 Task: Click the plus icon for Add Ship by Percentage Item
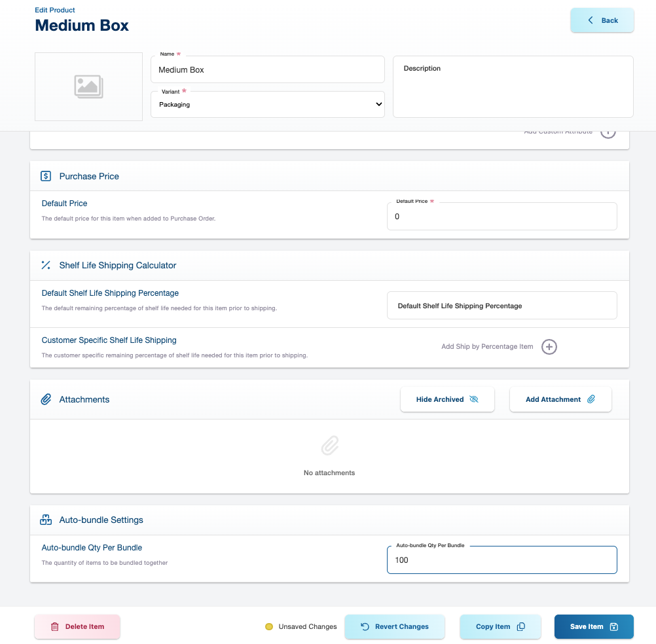549,347
